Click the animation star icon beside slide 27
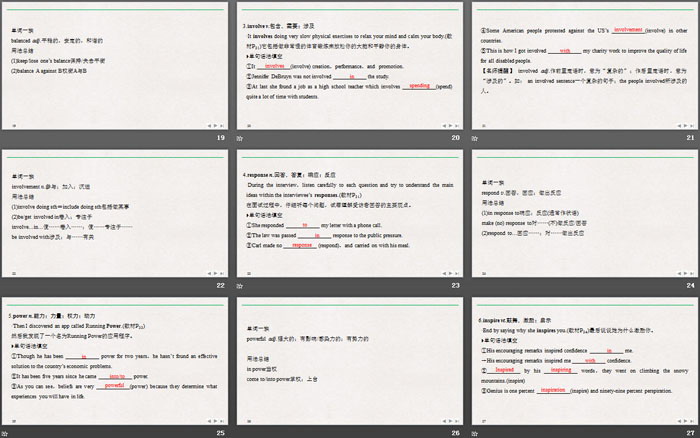The image size is (700, 438). (x=475, y=434)
